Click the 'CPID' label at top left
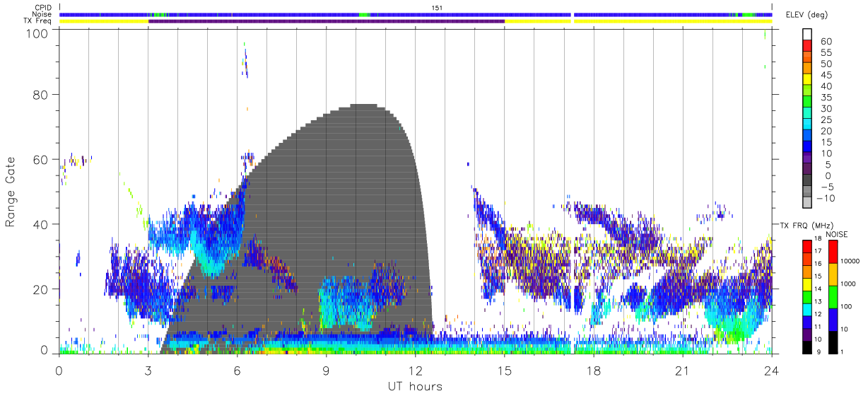868x401 pixels. (43, 7)
